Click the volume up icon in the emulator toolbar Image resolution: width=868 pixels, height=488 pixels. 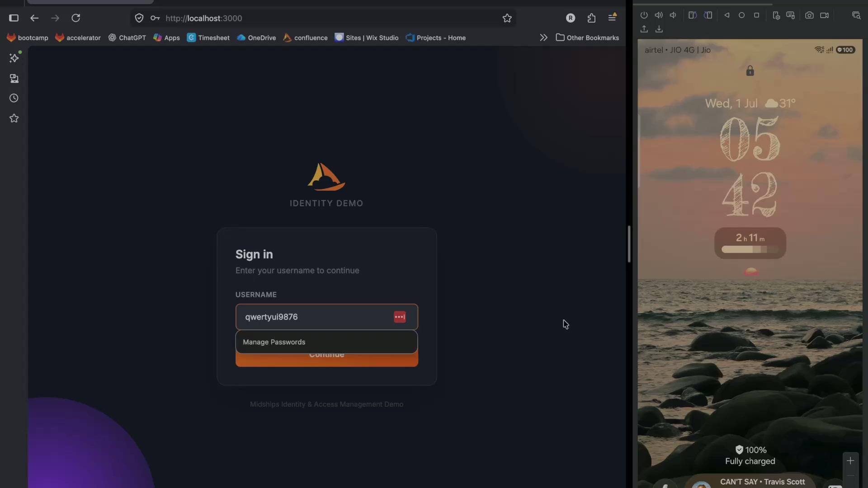(x=659, y=15)
